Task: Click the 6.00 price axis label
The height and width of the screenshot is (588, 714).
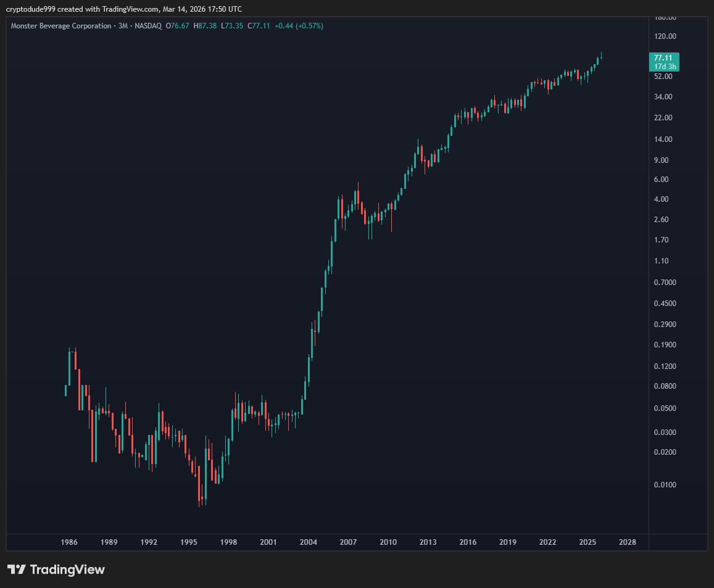Action: [661, 180]
